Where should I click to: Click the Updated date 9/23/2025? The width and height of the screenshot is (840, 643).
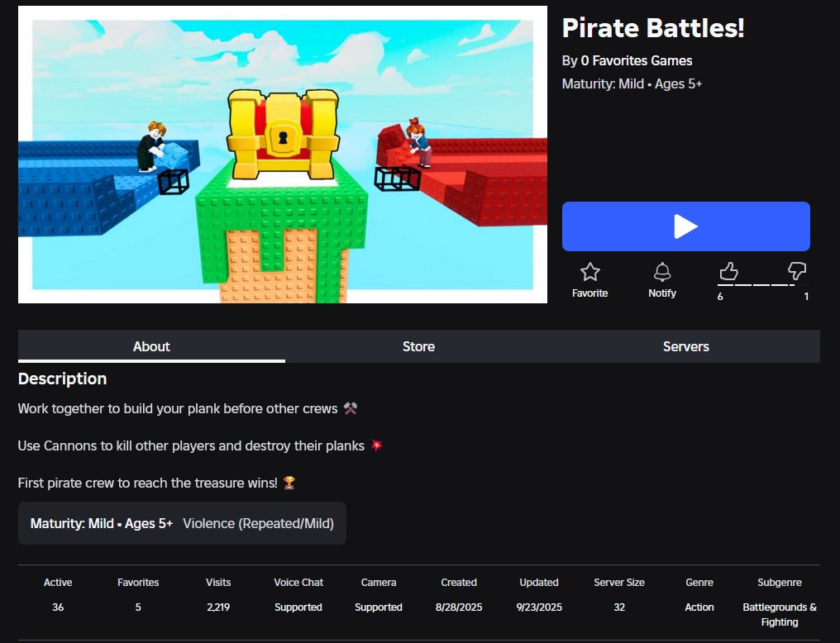click(x=539, y=607)
